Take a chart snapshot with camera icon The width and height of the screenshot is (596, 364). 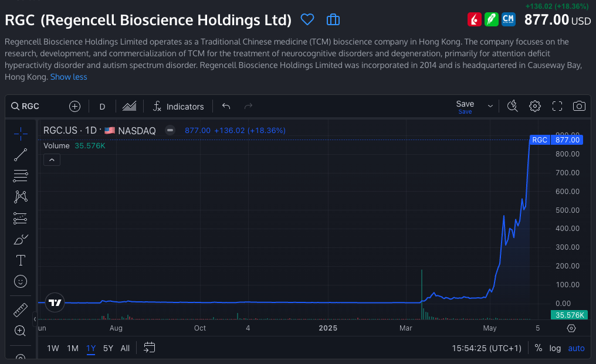(x=579, y=106)
